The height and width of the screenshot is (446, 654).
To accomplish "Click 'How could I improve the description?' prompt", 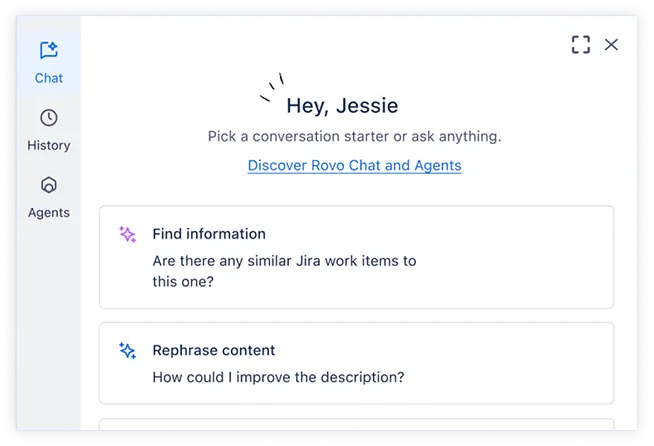I will click(x=278, y=378).
